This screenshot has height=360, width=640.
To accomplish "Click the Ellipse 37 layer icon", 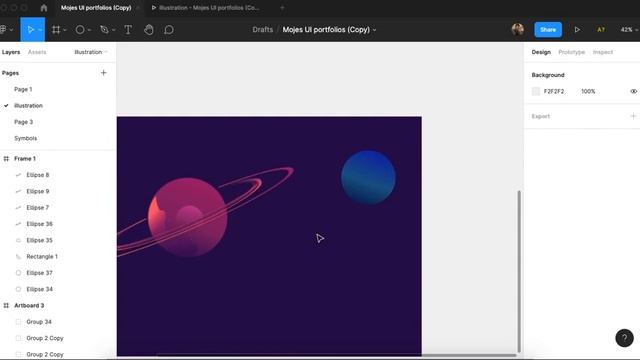I will (18, 273).
